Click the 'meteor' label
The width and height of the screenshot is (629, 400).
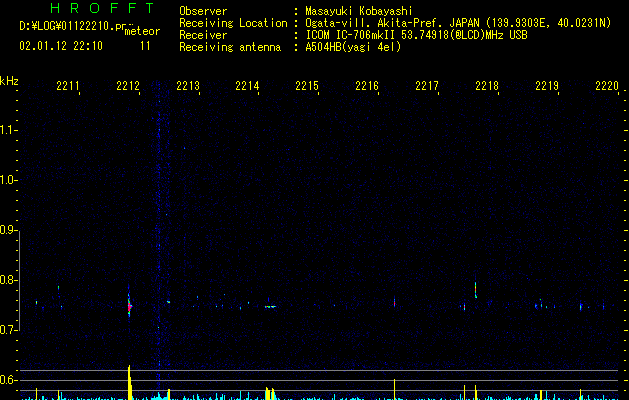click(x=142, y=31)
